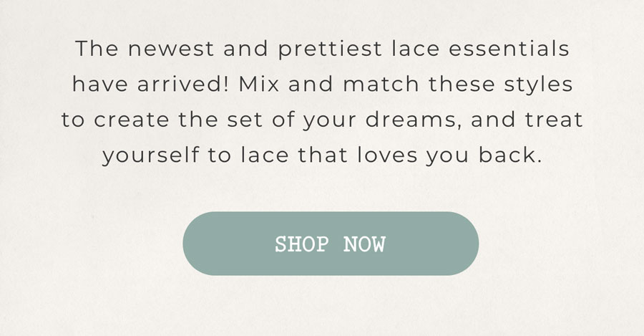The height and width of the screenshot is (336, 644).
Task: Click the word "treat"
Action: (x=554, y=120)
